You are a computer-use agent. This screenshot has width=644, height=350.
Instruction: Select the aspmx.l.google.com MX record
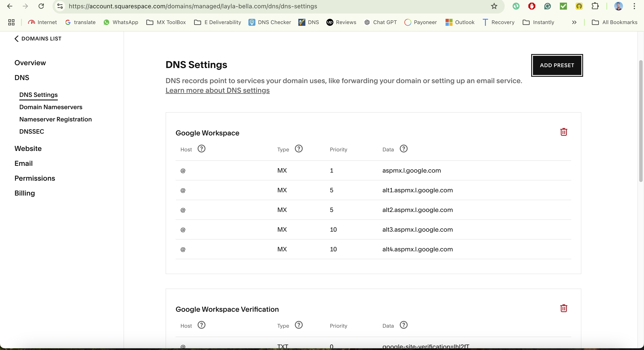point(373,170)
